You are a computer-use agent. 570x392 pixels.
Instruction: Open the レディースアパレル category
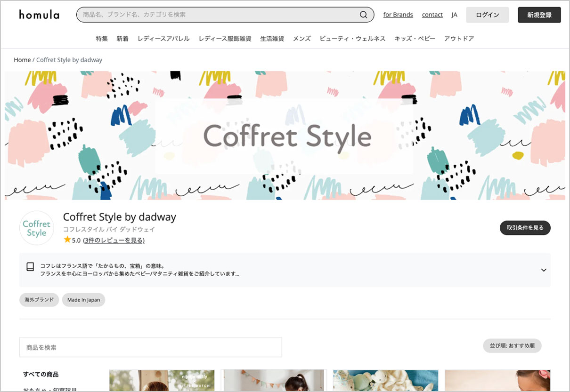click(x=163, y=39)
